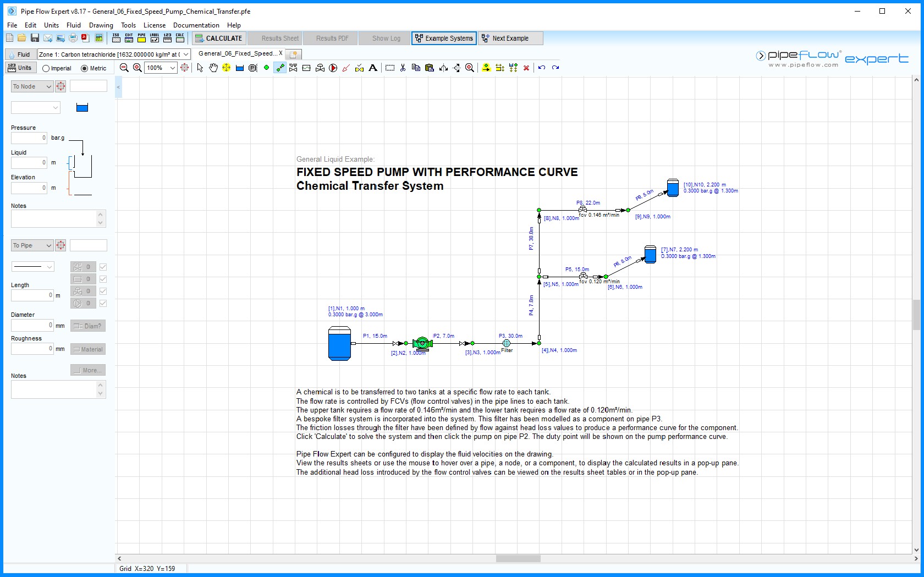Image resolution: width=924 pixels, height=577 pixels.
Task: Select the add valve fitting tool
Action: tap(293, 68)
